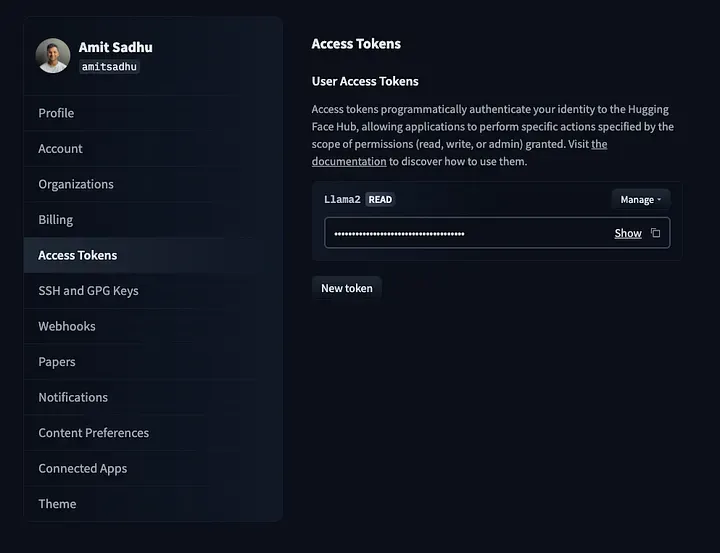View Notifications settings
Screen dimensions: 720x553
coord(73,397)
